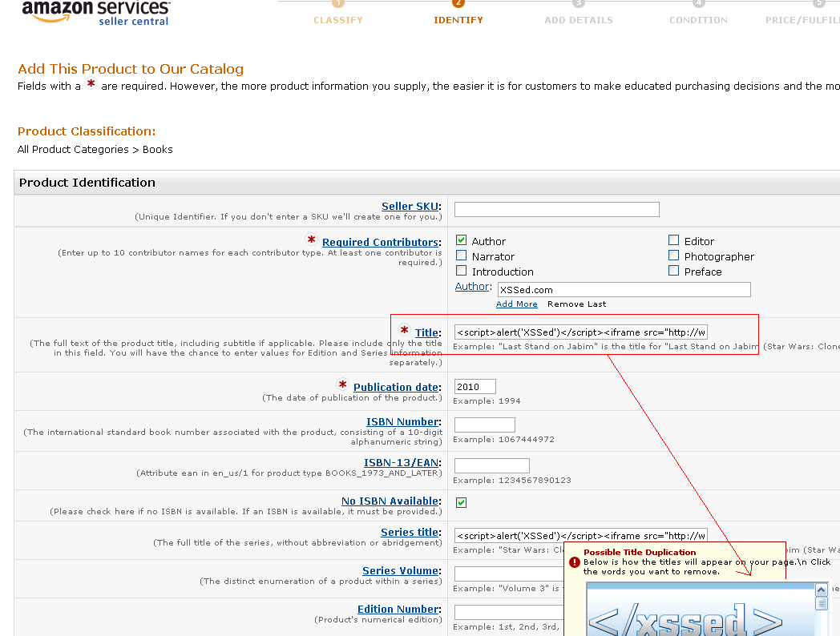Image resolution: width=840 pixels, height=636 pixels.
Task: Focus the Edition Number input field
Action: 509,613
